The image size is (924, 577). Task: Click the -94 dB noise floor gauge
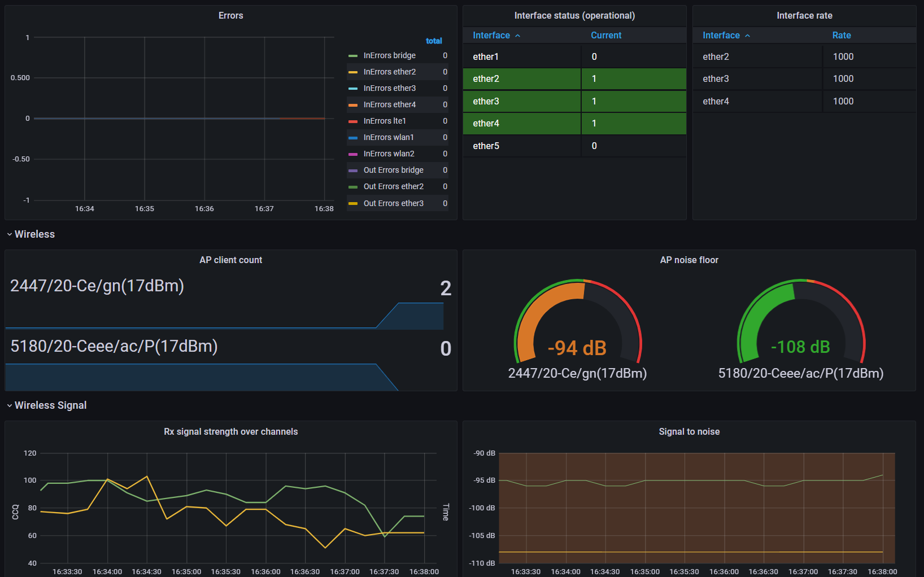[577, 327]
